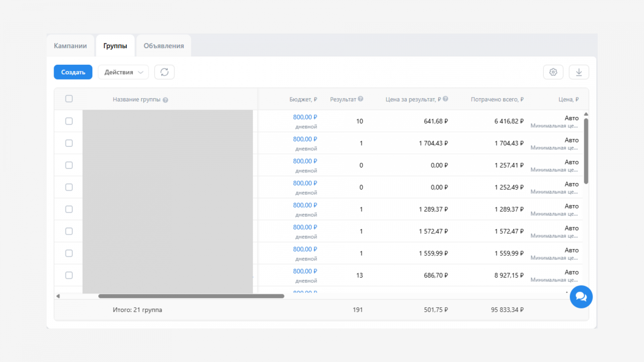Click the 800,00 ₽ budget link in last row

(305, 271)
